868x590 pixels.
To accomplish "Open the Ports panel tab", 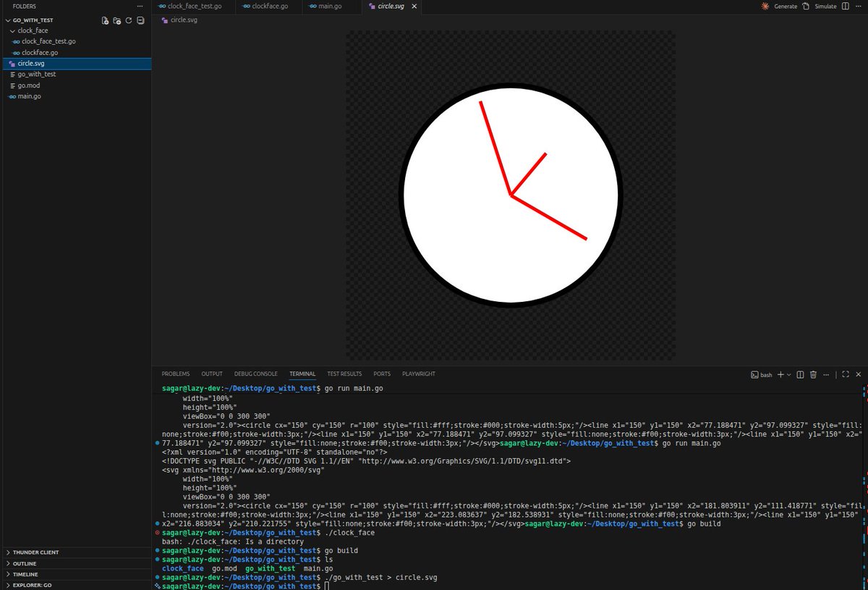I will pyautogui.click(x=382, y=374).
